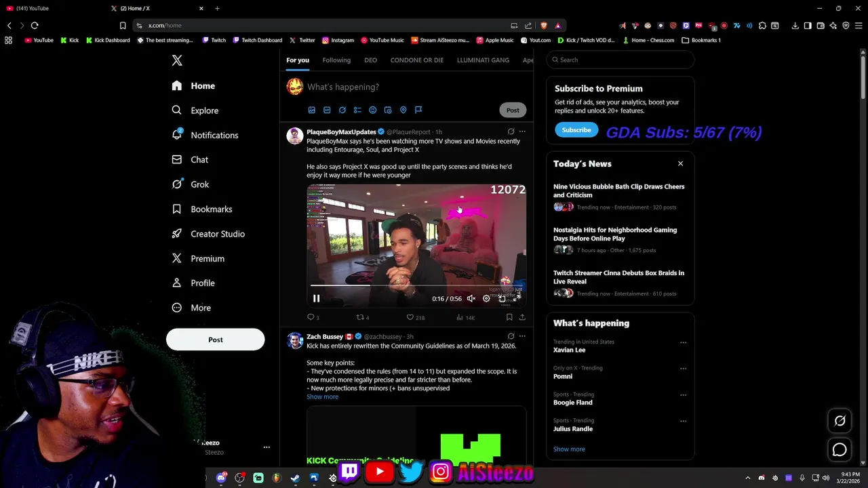Share the PlaqueBoyMaxUpdates post
Screen dimensions: 868x488
[522, 317]
